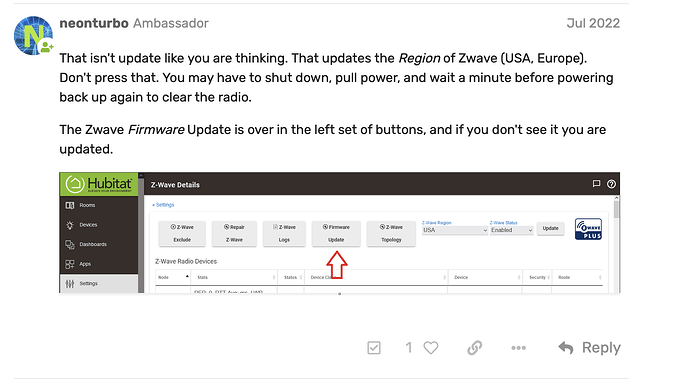
Task: Click the Ambassador title text
Action: point(171,23)
